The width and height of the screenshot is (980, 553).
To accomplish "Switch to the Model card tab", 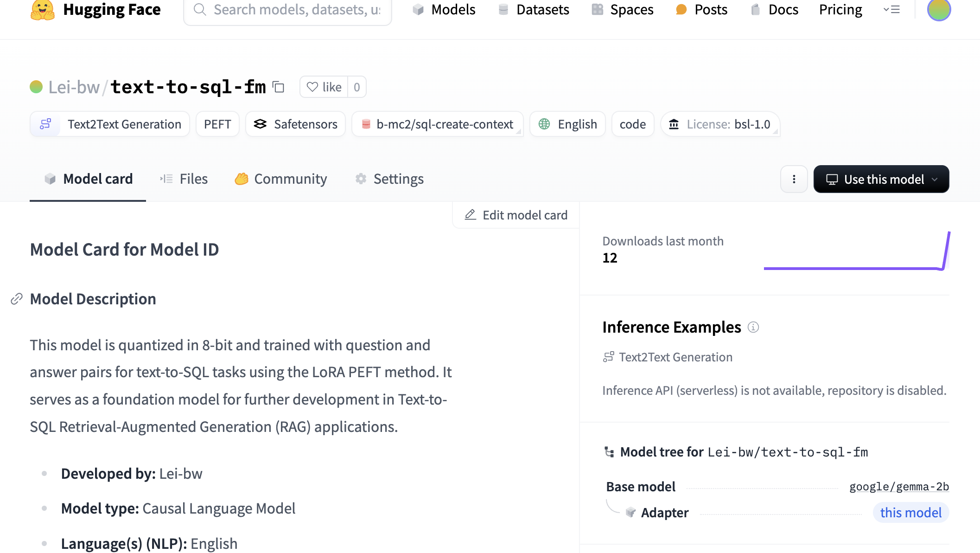I will pos(88,179).
